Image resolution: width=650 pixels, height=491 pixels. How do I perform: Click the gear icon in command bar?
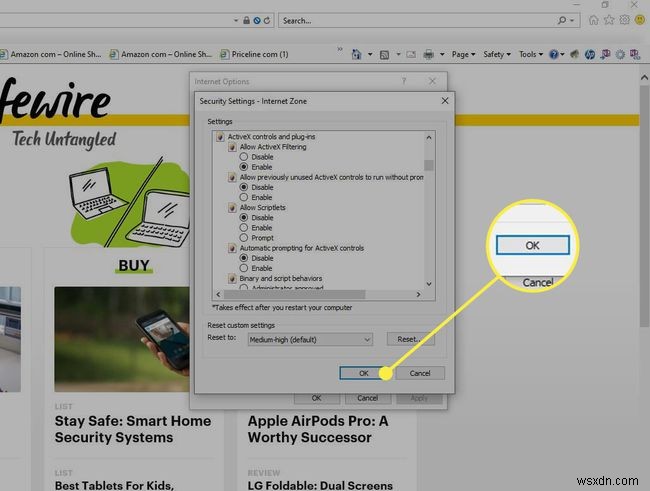620,54
